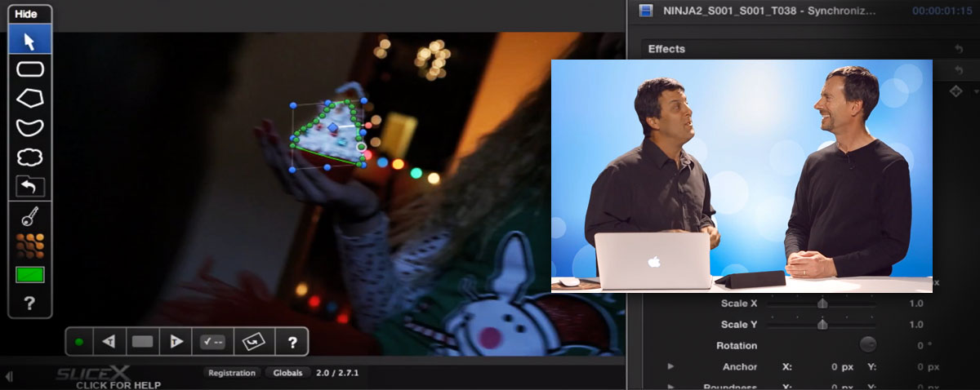Click the small left arrow at viewer bottom-left
This screenshot has width=980, height=390.
click(x=9, y=377)
